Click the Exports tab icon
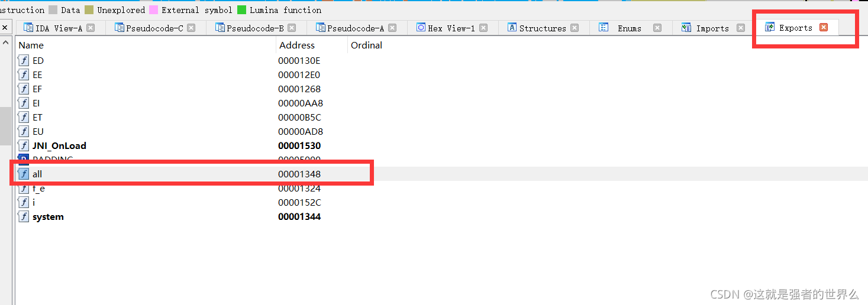This screenshot has height=305, width=868. (770, 27)
